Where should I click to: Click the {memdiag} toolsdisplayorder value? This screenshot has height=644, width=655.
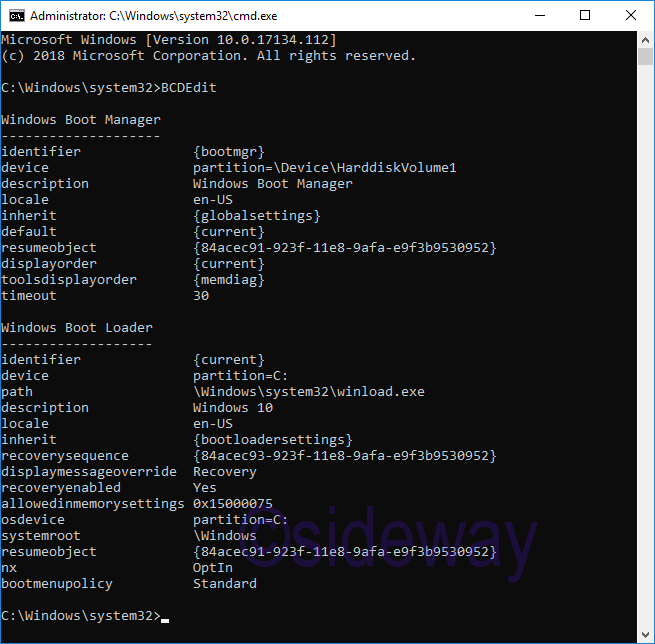(229, 280)
